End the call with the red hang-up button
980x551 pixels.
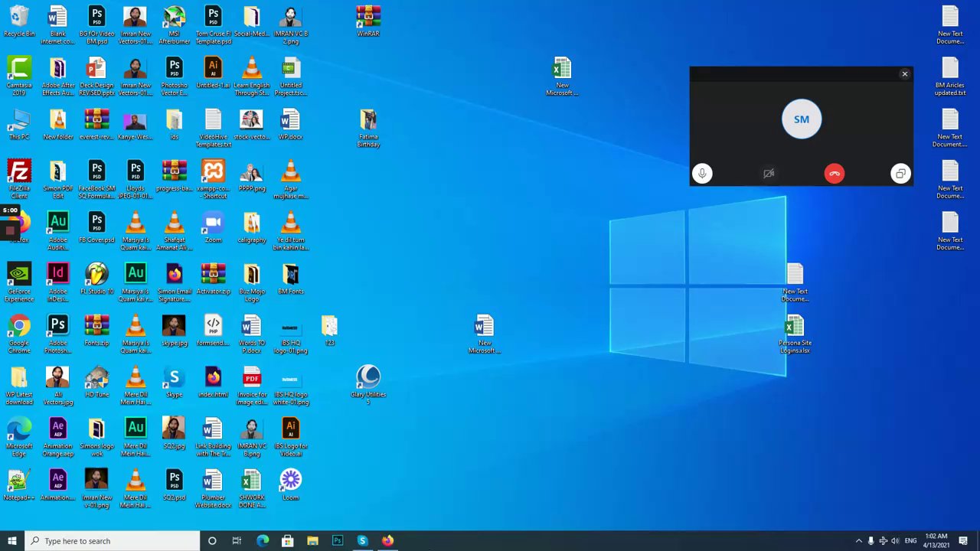835,174
